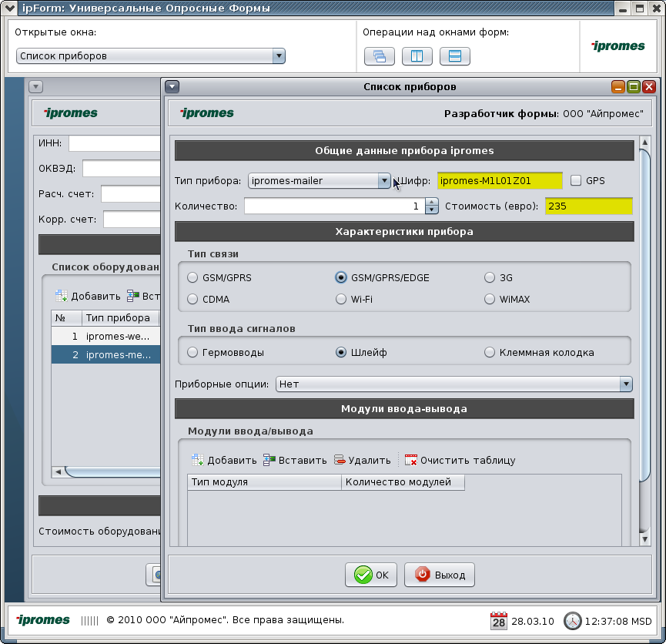Click the Вставить button in the modules toolbar
This screenshot has height=644, width=666.
click(295, 460)
